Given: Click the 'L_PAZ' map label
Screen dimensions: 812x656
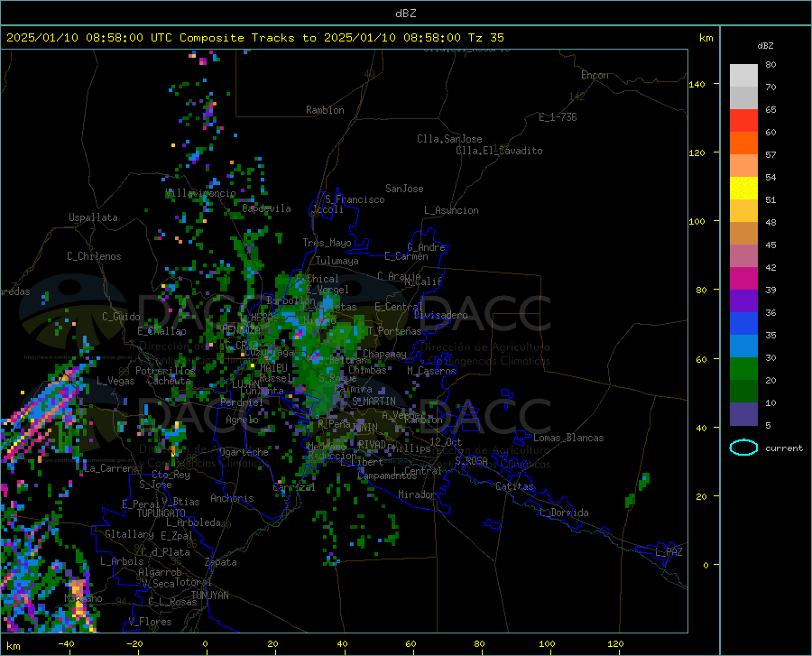Looking at the screenshot, I should 669,552.
